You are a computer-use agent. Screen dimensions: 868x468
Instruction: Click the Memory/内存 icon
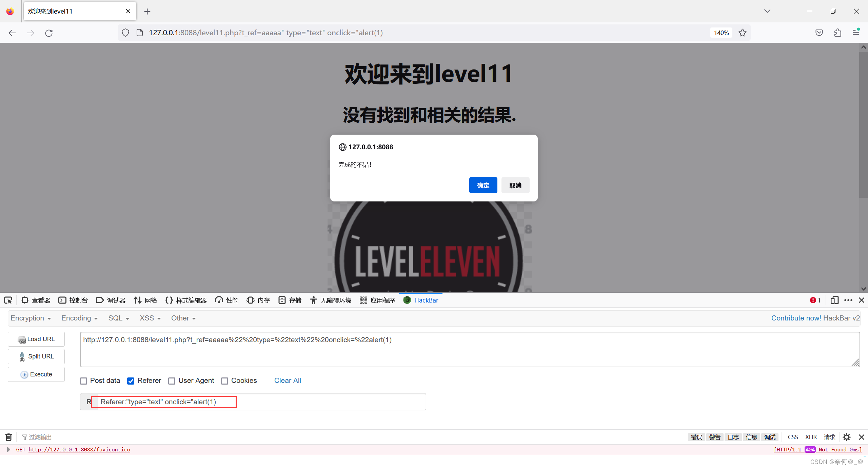pos(251,300)
